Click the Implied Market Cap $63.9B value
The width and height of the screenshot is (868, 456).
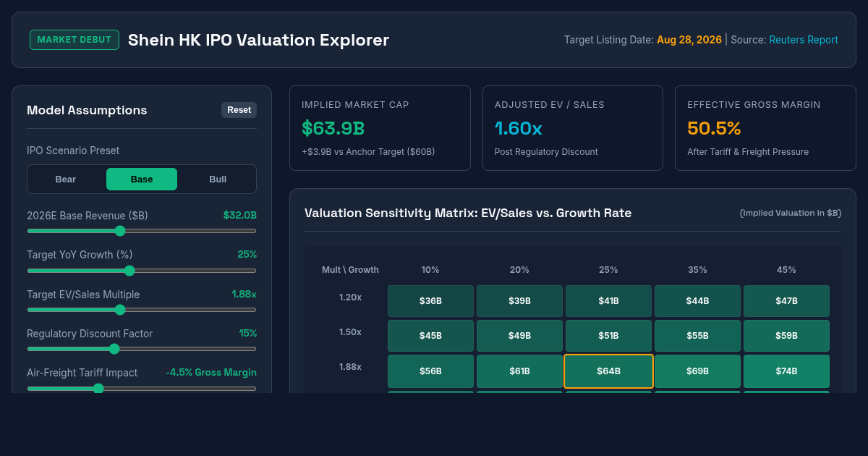333,129
